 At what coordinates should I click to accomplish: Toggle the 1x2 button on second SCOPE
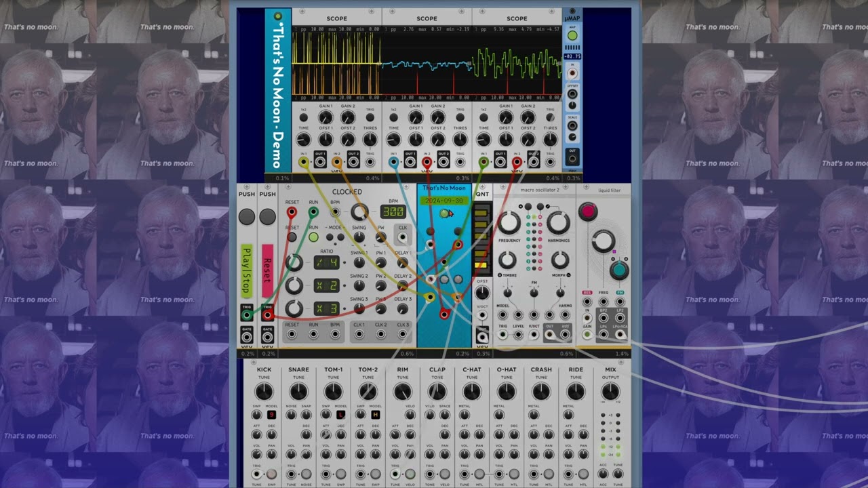393,118
